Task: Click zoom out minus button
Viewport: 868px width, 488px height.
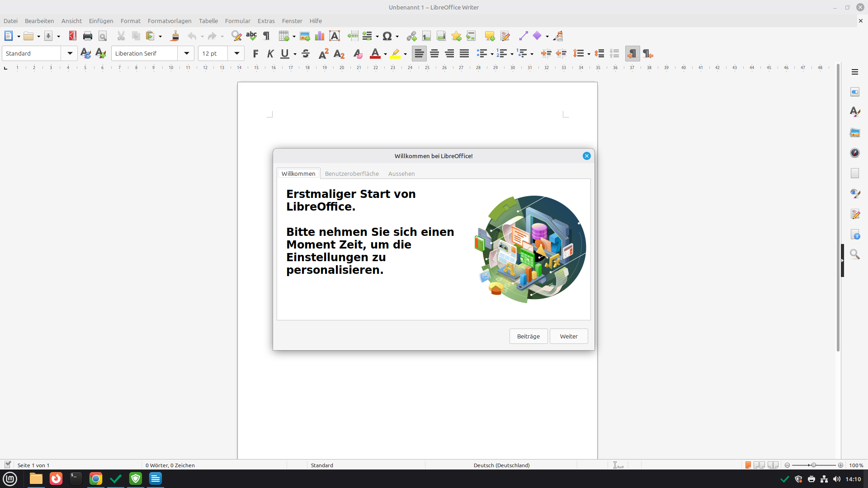Action: [x=787, y=465]
